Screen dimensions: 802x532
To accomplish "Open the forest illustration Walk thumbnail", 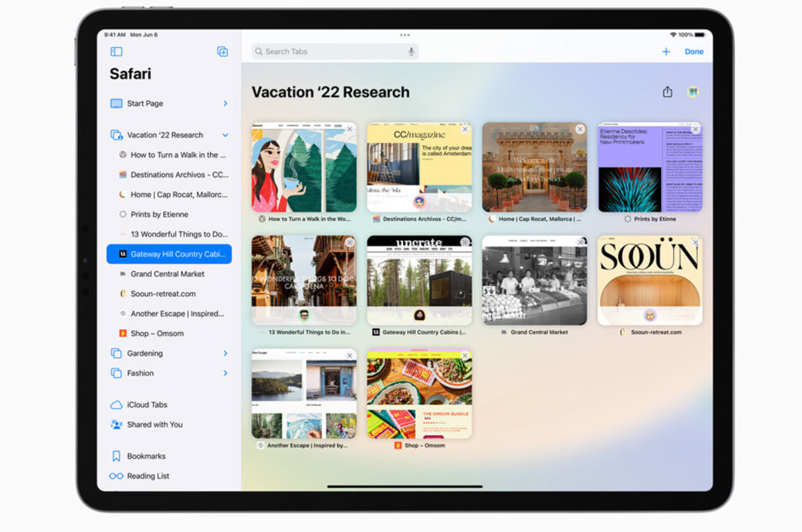I will [x=304, y=167].
